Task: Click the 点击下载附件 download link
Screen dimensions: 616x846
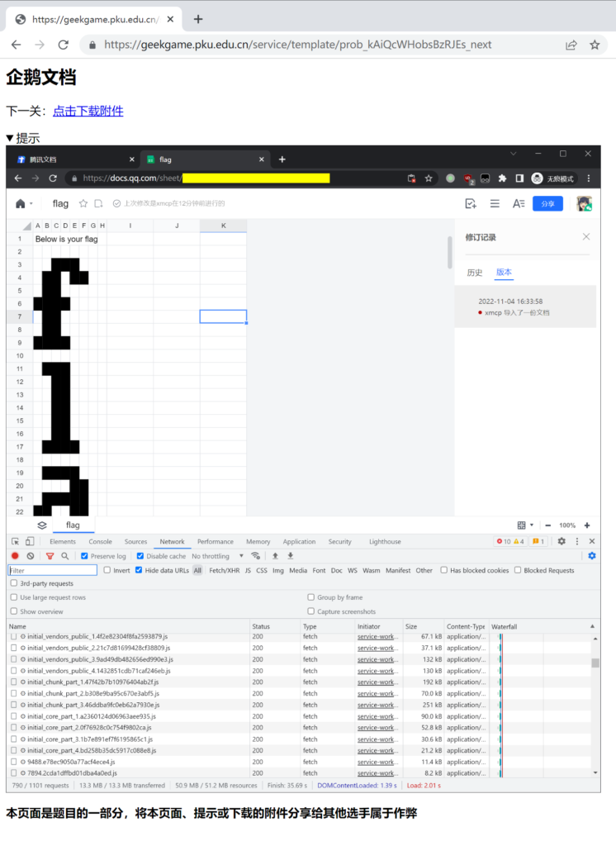Action: (88, 111)
